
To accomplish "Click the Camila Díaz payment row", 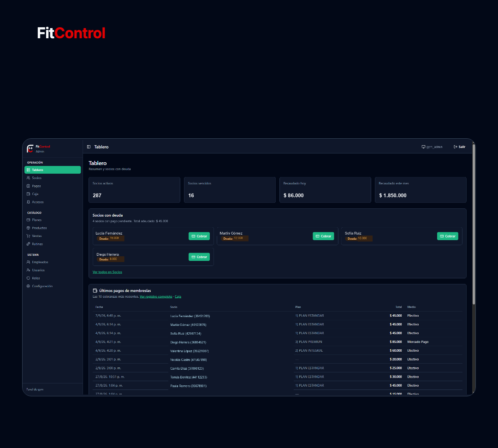I will click(x=278, y=368).
